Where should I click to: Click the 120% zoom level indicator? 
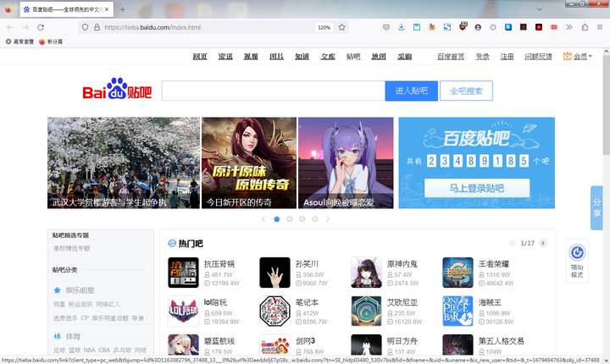point(324,28)
